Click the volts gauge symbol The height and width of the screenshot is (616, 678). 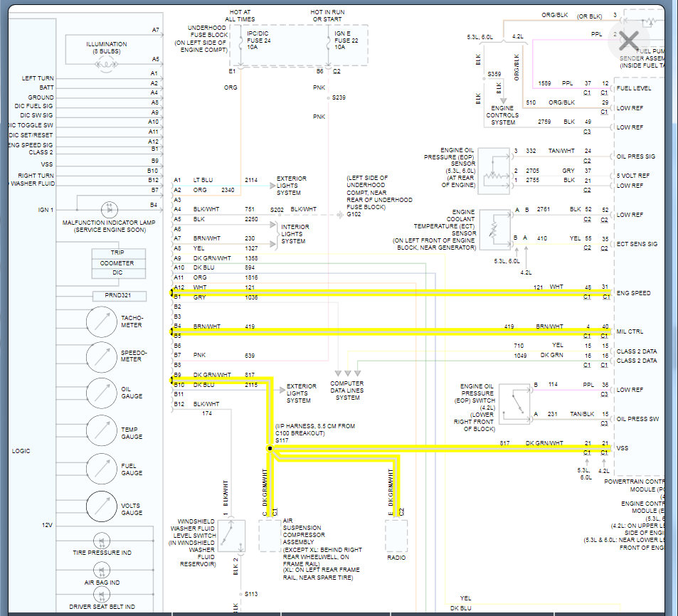101,508
